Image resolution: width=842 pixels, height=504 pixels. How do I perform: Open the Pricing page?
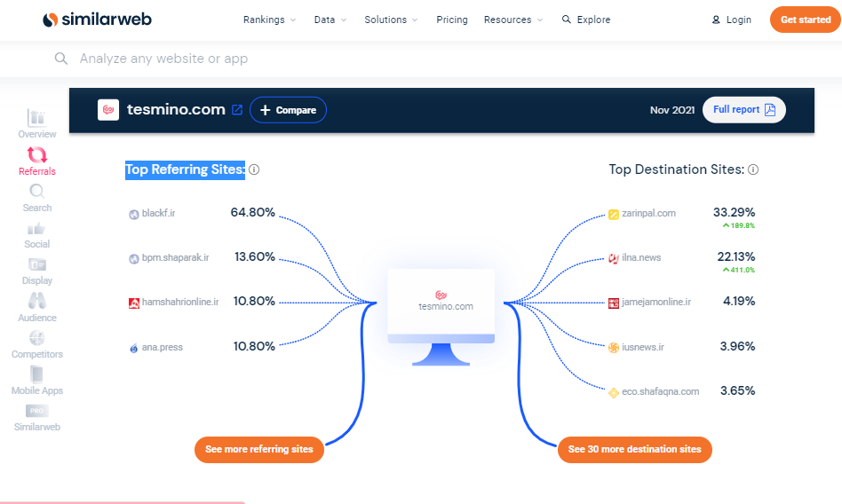[452, 20]
